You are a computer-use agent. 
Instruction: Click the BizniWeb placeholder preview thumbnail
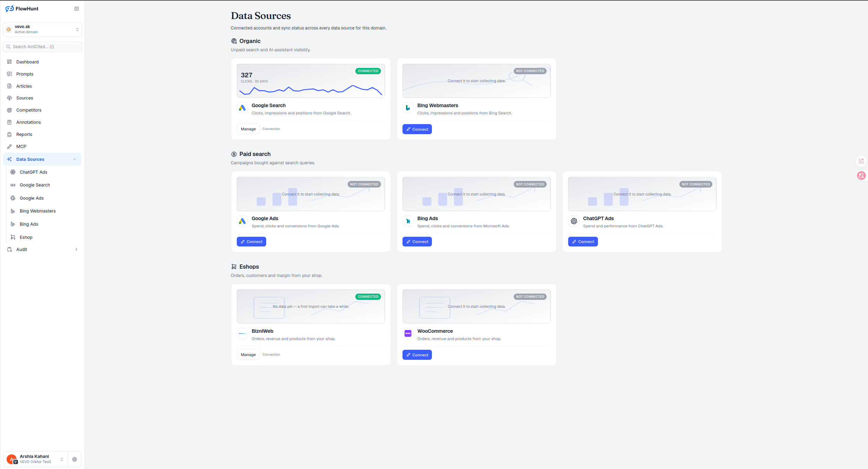[311, 306]
